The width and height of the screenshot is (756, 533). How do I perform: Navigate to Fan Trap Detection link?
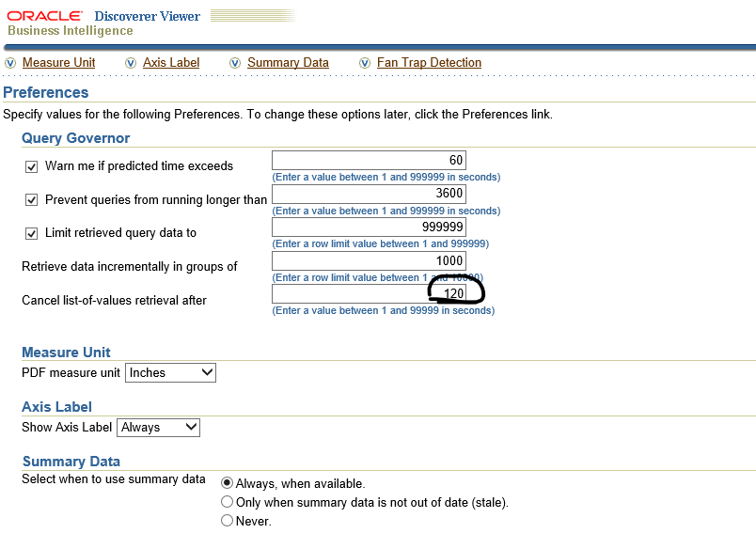[429, 63]
